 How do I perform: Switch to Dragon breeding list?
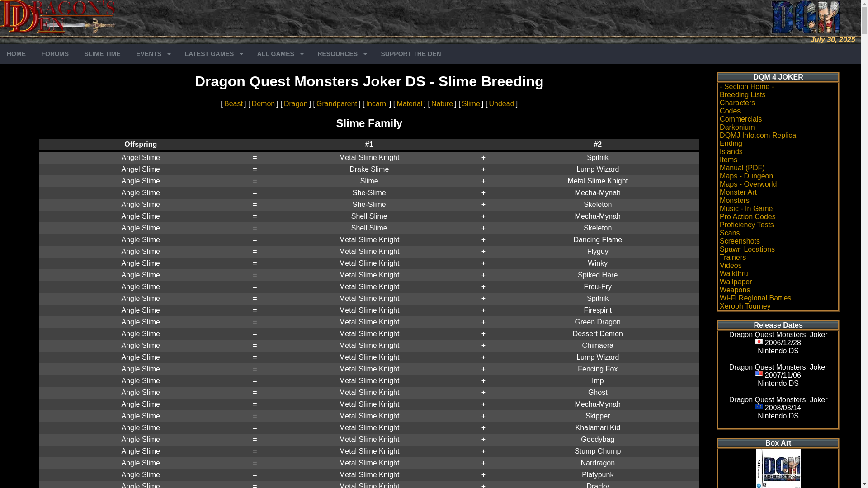click(x=296, y=104)
